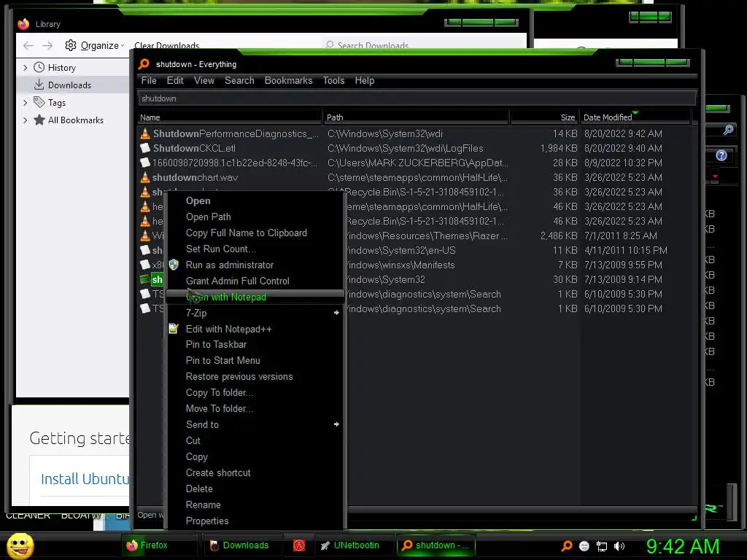747x560 pixels.
Task: Choose Copy Full Name to Clipboard
Action: click(255, 233)
